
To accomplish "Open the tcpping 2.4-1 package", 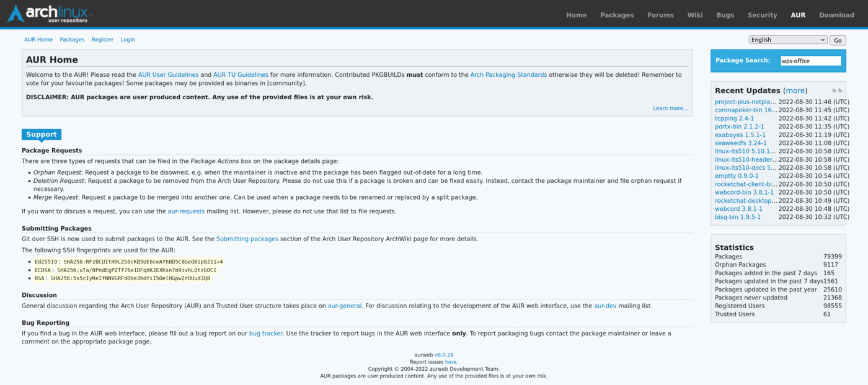I will (x=734, y=118).
